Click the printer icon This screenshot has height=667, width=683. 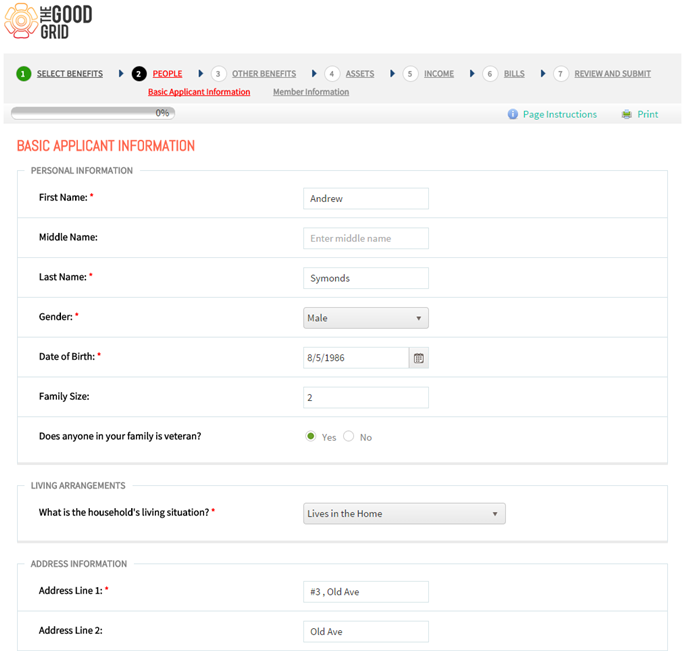[626, 114]
